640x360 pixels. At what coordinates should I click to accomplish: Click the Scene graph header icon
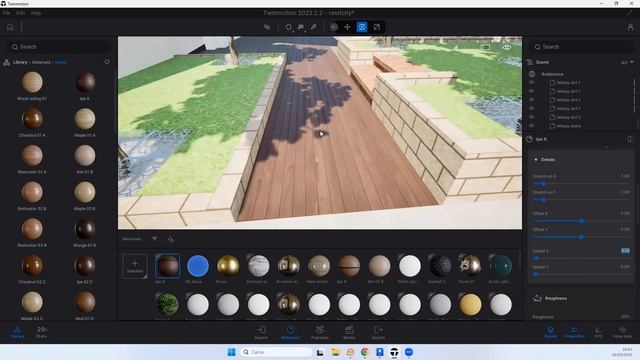click(x=530, y=62)
